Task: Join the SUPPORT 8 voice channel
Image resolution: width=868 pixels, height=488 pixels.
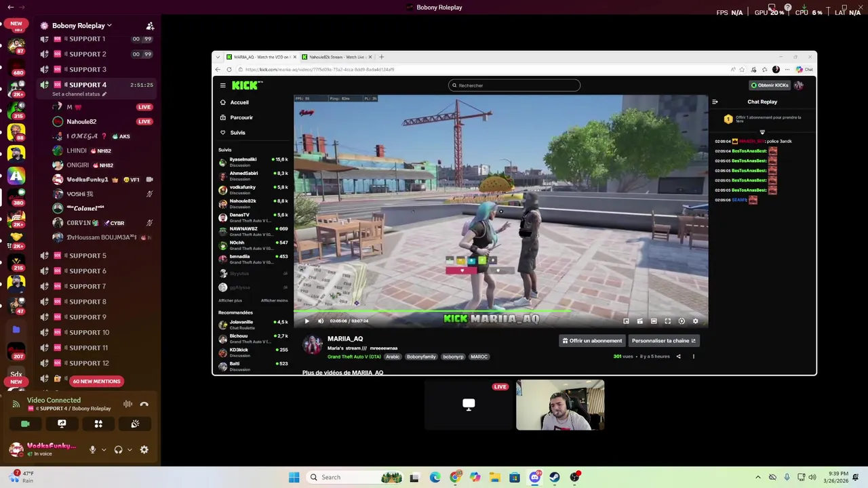Action: coord(95,302)
